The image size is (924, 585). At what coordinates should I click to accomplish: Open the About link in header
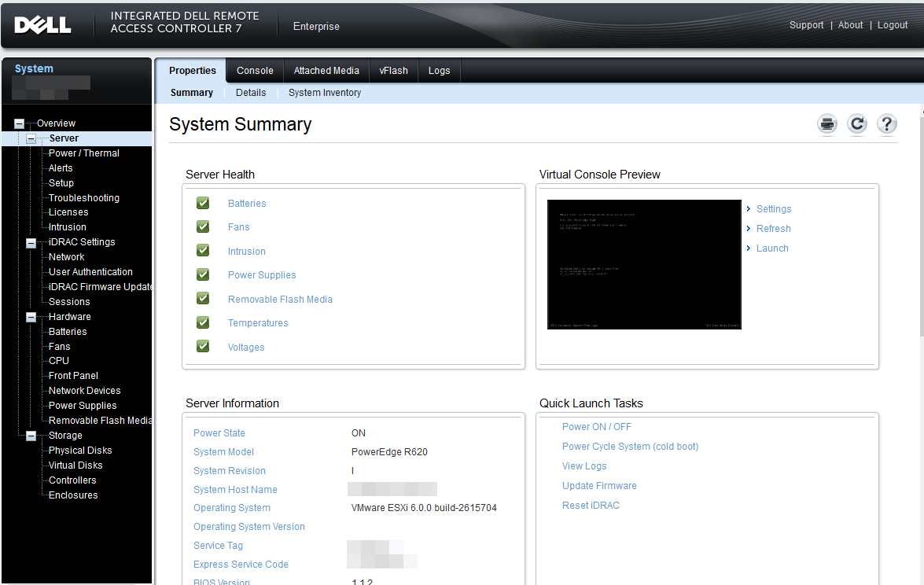[x=850, y=24]
